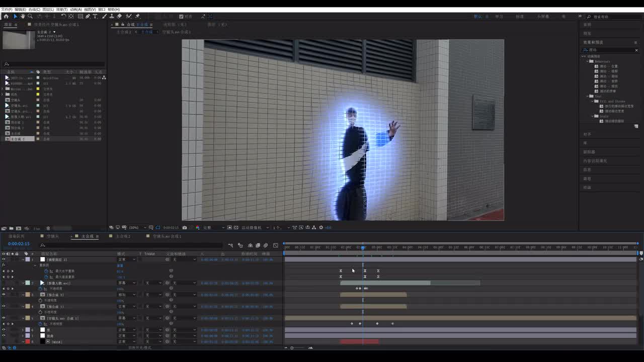Viewport: 644px width, 362px height.
Task: Toggle the fx switch under layer 1
Action: [x=4, y=265]
